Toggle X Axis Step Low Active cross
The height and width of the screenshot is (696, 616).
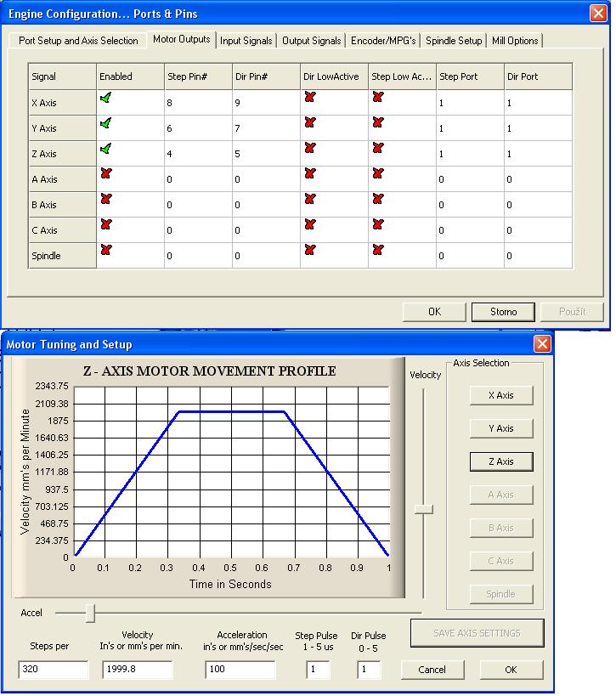(x=377, y=98)
